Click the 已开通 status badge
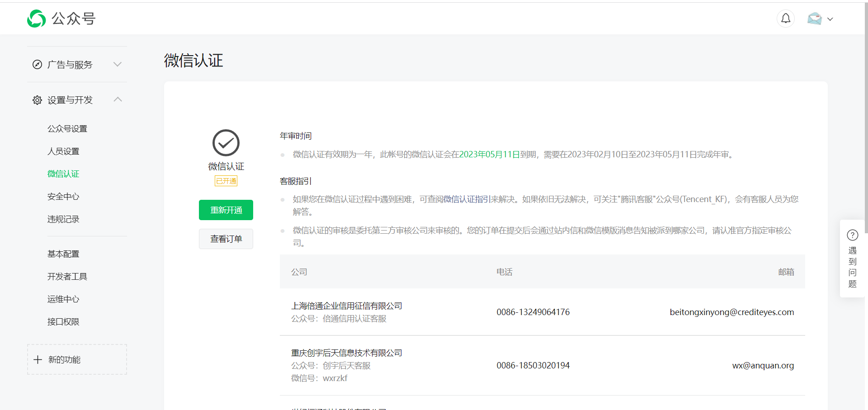The height and width of the screenshot is (410, 868). [x=226, y=181]
